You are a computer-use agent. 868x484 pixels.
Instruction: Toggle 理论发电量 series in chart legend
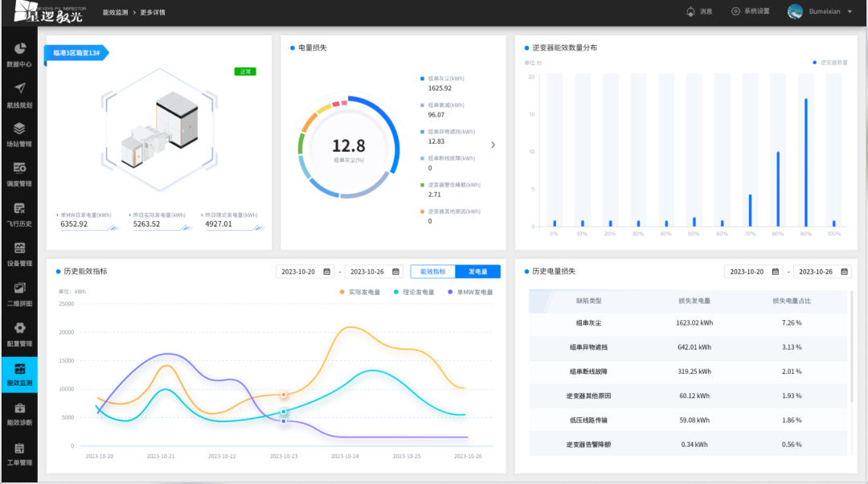pyautogui.click(x=413, y=293)
